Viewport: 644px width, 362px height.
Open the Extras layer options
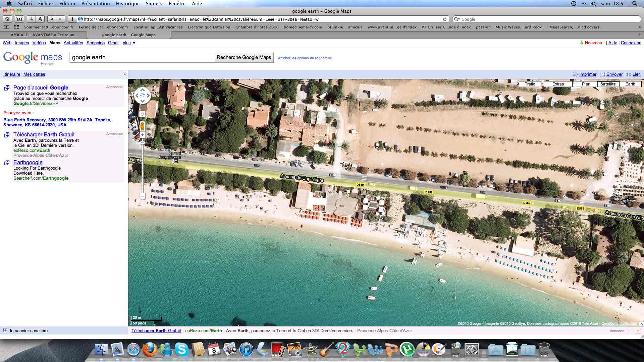pyautogui.click(x=558, y=84)
